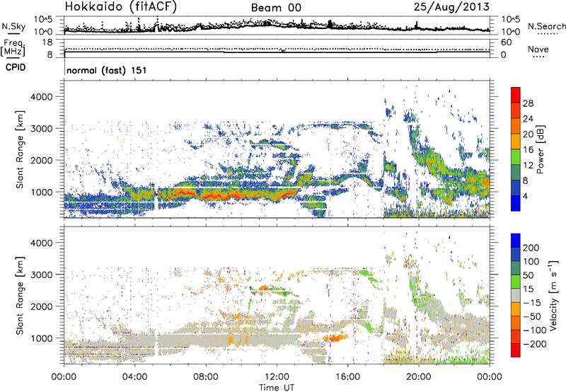Click the 12 tick on Power colorbar
The height and width of the screenshot is (392, 566).
[528, 166]
